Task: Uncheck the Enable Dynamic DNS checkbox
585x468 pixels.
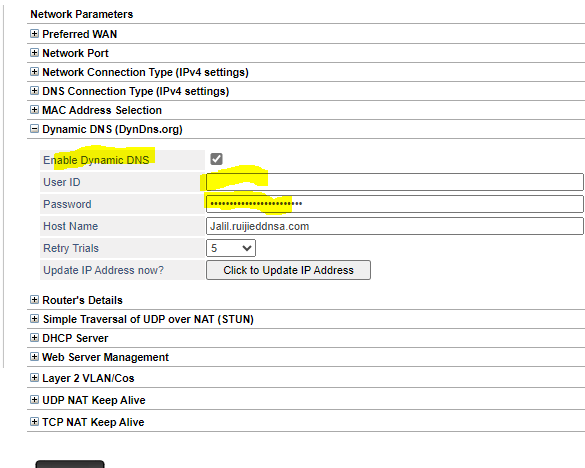Action: click(216, 159)
